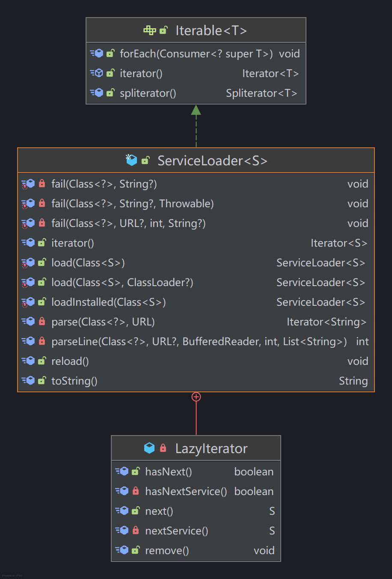392x579 pixels.
Task: Select the spliterator() method row
Action: coord(148,93)
